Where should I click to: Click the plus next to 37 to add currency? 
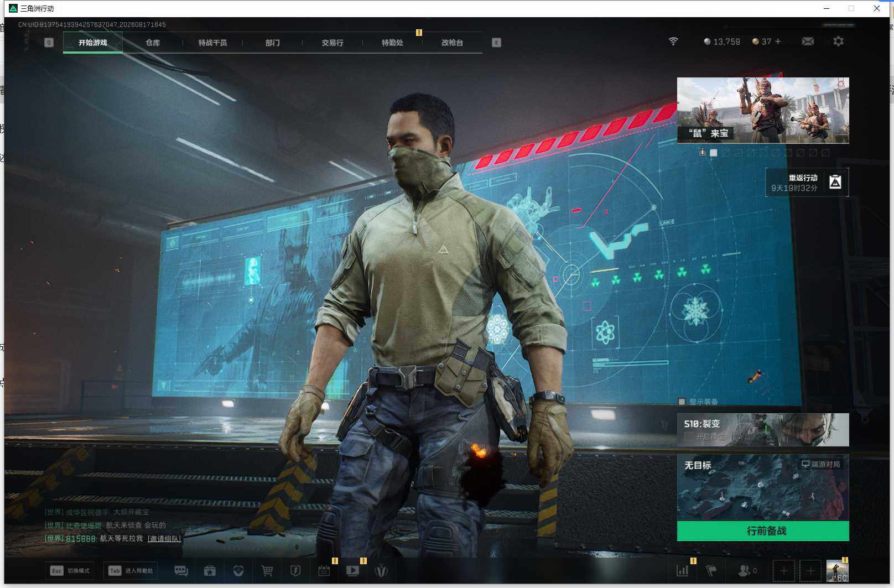pyautogui.click(x=778, y=41)
